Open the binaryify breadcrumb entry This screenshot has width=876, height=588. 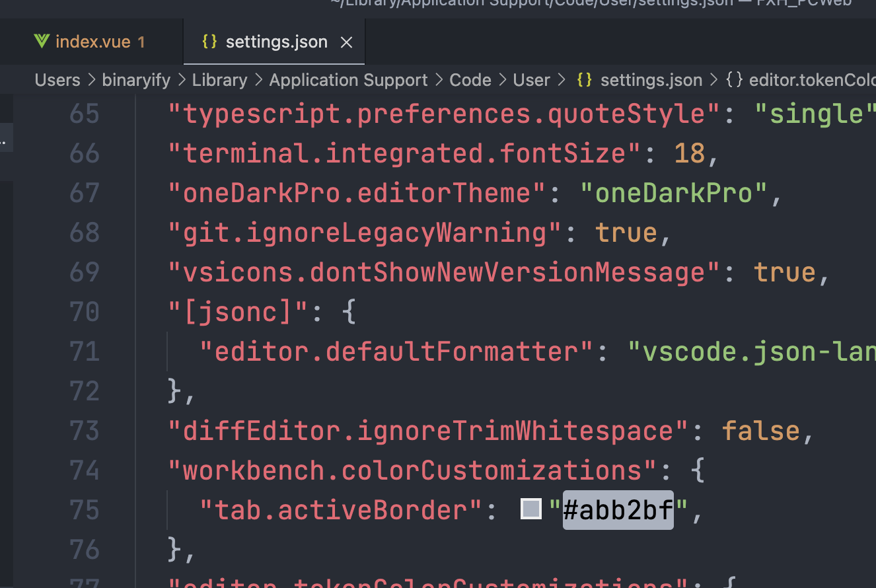[x=136, y=79]
